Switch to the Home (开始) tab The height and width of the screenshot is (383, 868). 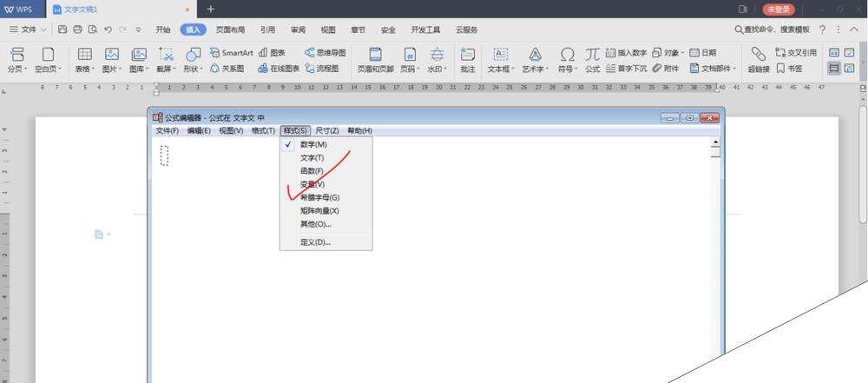[163, 30]
